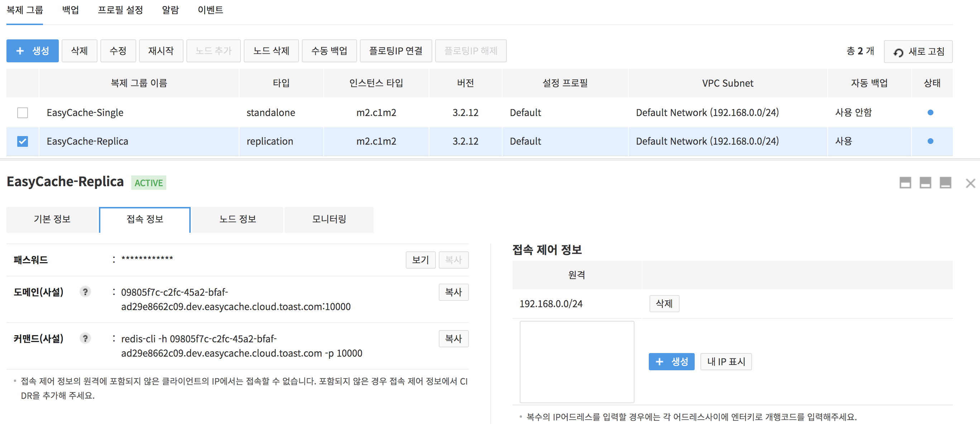Click the 수정 toolbar button

[118, 51]
